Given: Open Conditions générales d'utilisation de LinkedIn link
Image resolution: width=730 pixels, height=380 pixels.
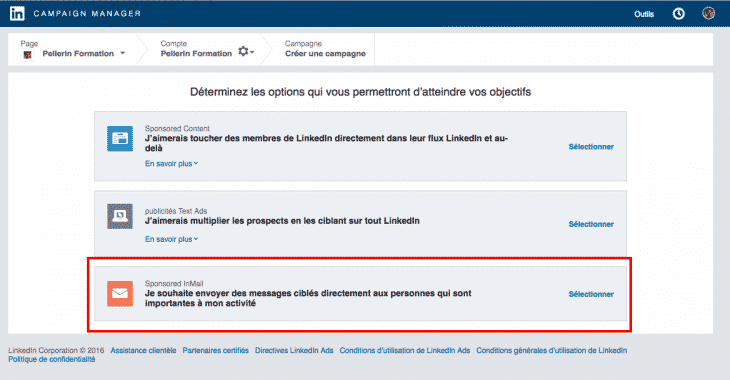Looking at the screenshot, I should pos(552,350).
